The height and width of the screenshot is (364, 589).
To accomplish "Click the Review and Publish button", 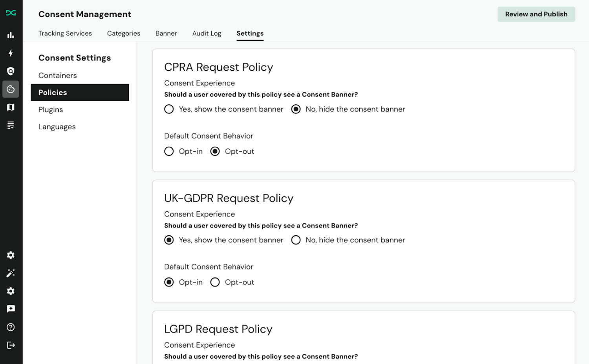I will coord(536,14).
